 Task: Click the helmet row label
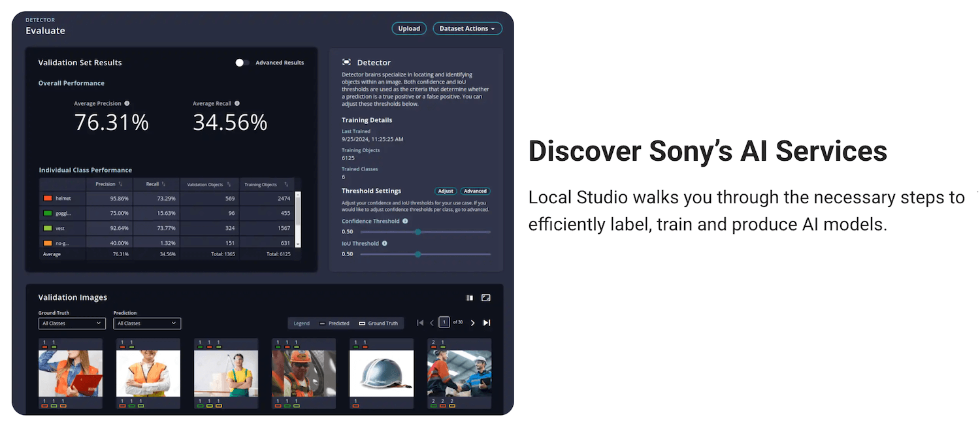click(63, 198)
